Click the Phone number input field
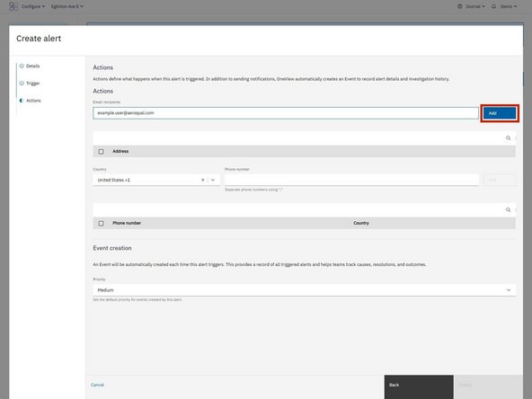Screen dimensions: 532x399 coord(351,180)
